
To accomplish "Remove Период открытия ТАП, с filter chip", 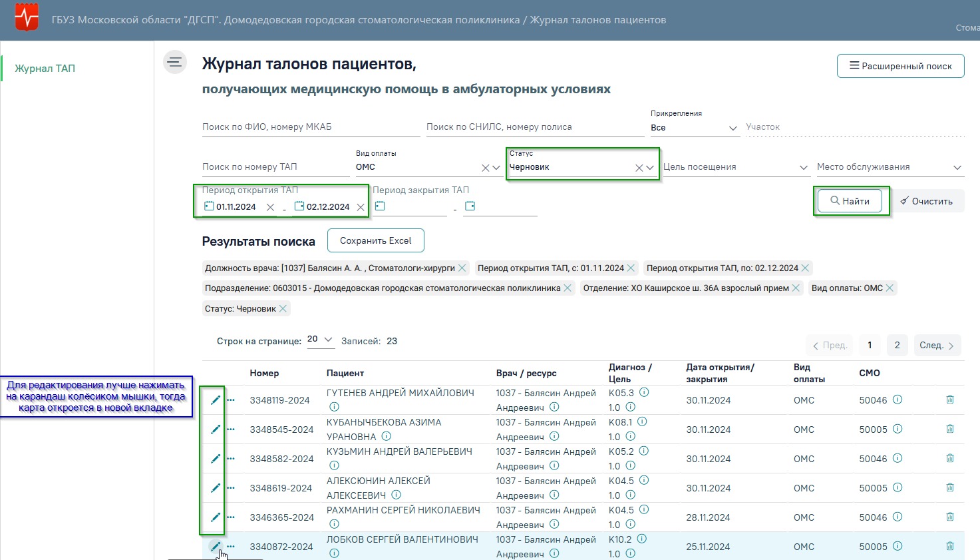I will pos(631,268).
